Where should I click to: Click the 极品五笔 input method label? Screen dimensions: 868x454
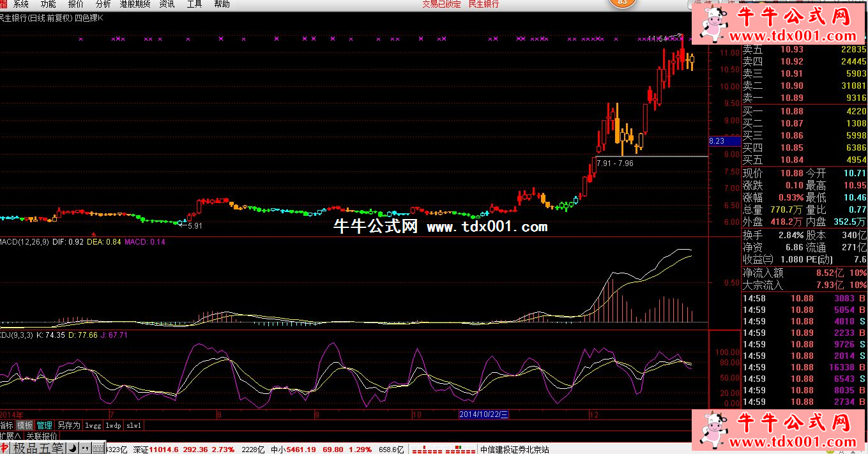(x=38, y=448)
